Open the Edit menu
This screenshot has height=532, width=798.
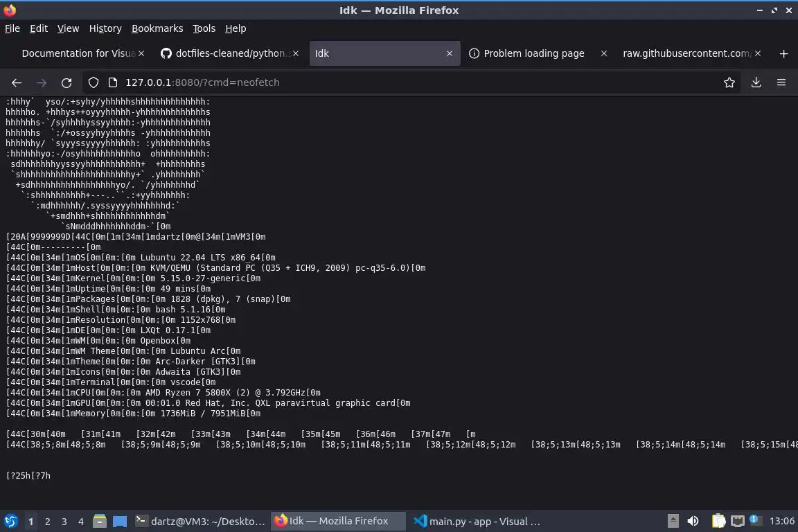[x=39, y=28]
